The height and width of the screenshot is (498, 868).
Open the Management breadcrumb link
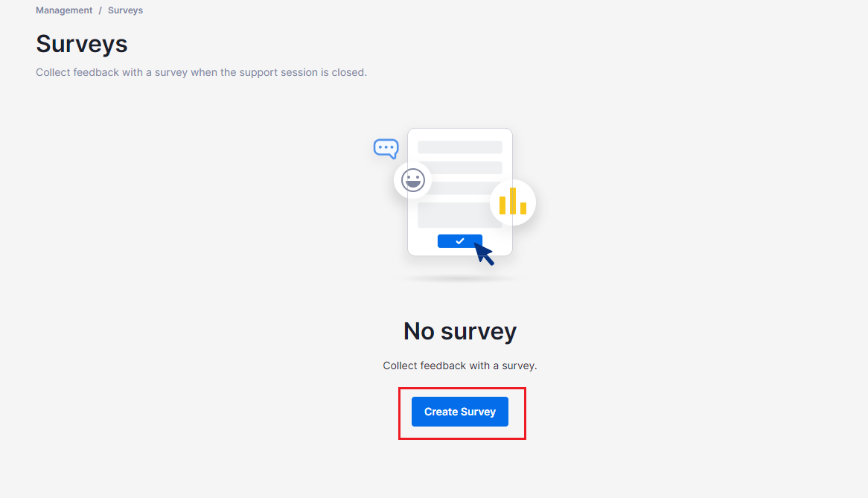pos(64,10)
